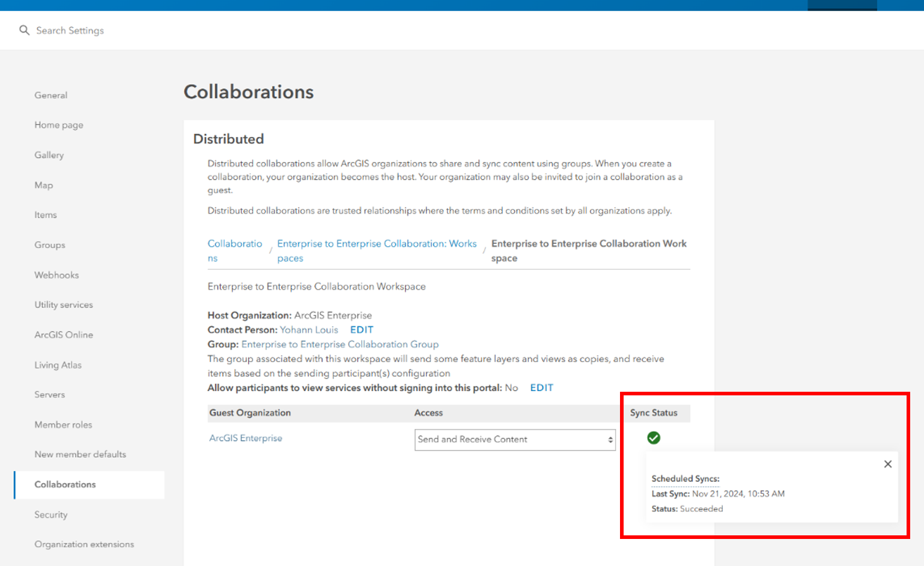Open Groups settings

(50, 245)
